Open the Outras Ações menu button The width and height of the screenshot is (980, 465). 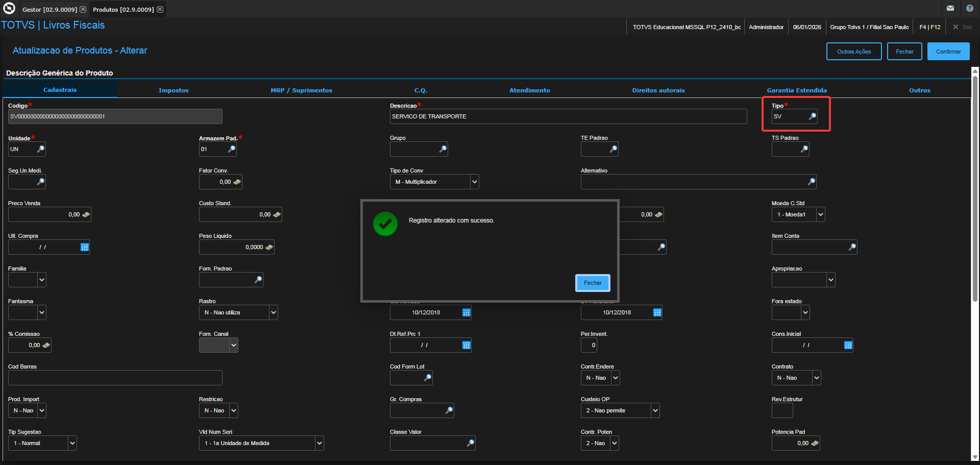(x=854, y=52)
